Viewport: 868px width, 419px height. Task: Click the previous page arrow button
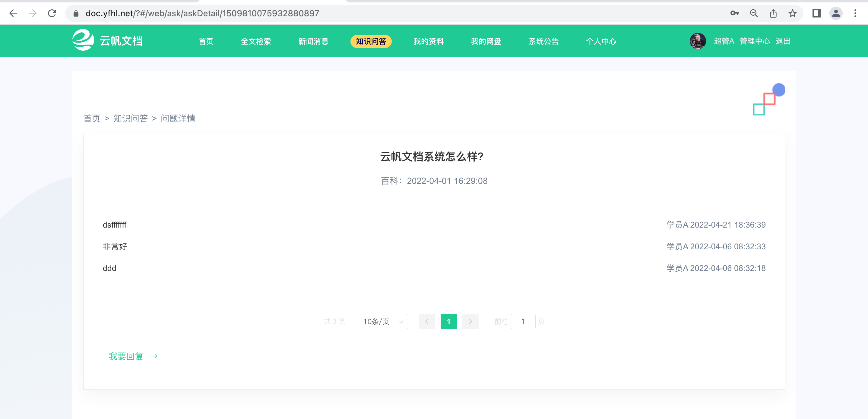(x=427, y=321)
